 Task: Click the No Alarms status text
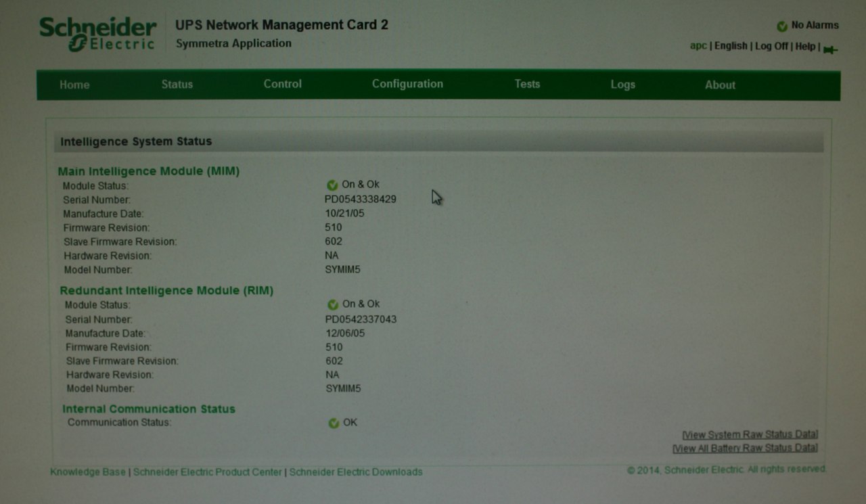coord(815,25)
